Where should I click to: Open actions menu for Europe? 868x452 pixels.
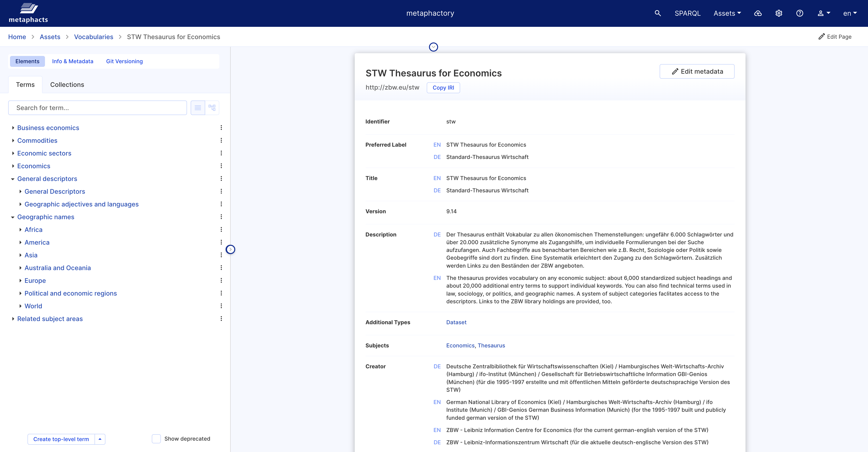click(x=221, y=280)
